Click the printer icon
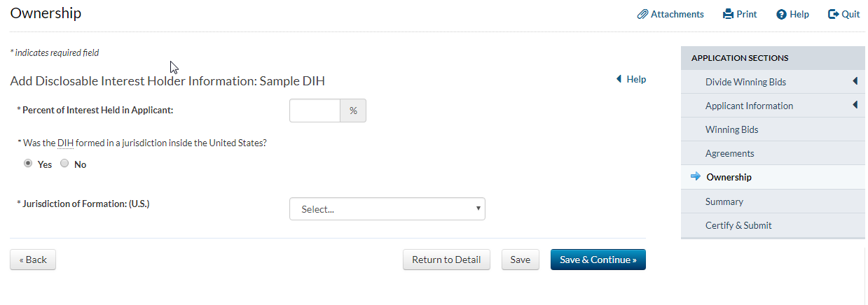868x305 pixels. [x=728, y=14]
